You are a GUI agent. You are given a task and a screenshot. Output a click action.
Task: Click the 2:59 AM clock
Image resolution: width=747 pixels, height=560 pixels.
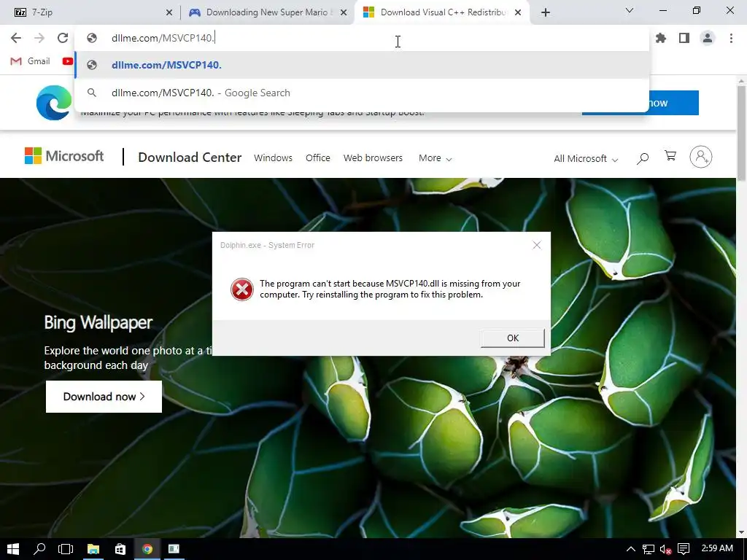[717, 548]
